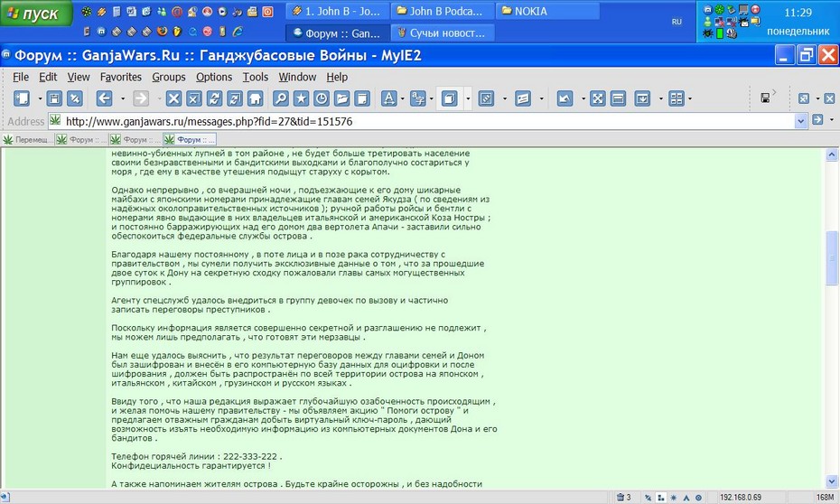Stop loading with the X toolbar icon
Viewport: 840px width, 504px height.
(173, 98)
